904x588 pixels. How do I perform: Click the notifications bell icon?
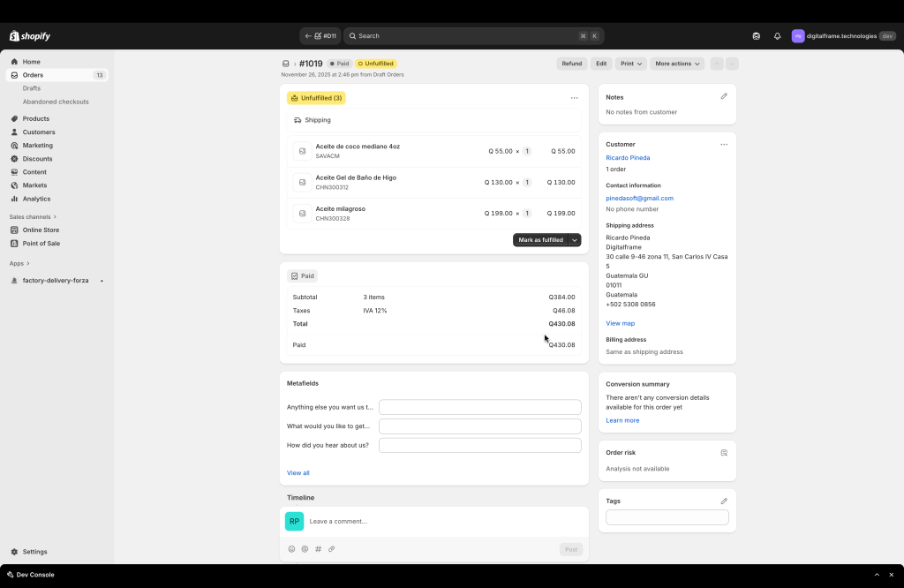click(x=777, y=36)
